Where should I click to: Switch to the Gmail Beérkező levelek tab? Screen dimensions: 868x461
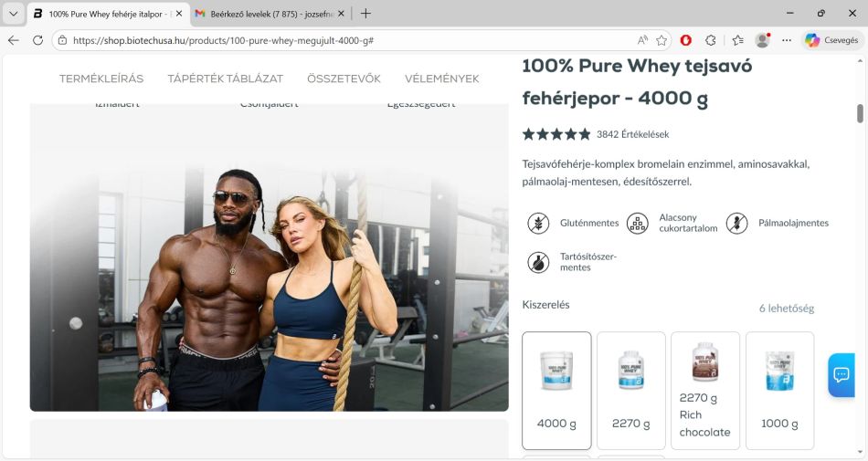(x=270, y=14)
